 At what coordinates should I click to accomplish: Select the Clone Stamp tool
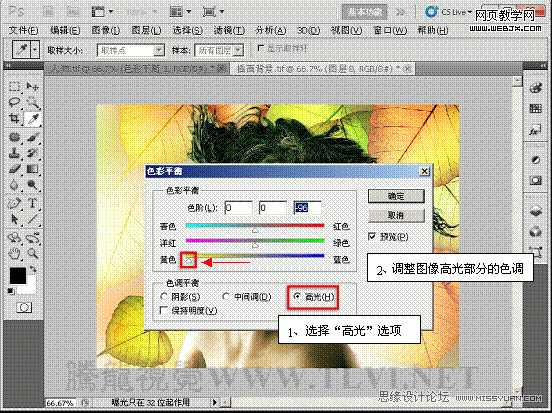(x=14, y=153)
